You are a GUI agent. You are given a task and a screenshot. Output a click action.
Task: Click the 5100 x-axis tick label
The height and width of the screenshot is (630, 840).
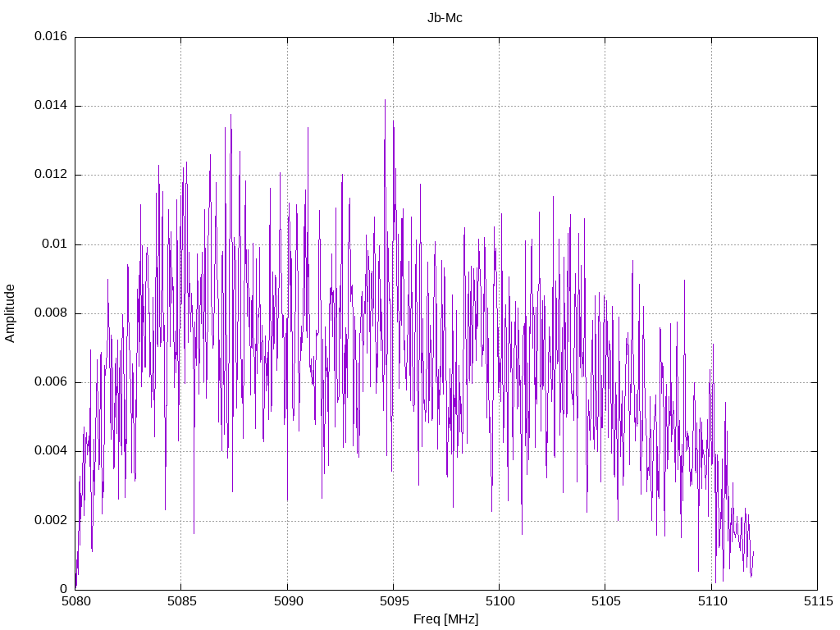pos(500,601)
